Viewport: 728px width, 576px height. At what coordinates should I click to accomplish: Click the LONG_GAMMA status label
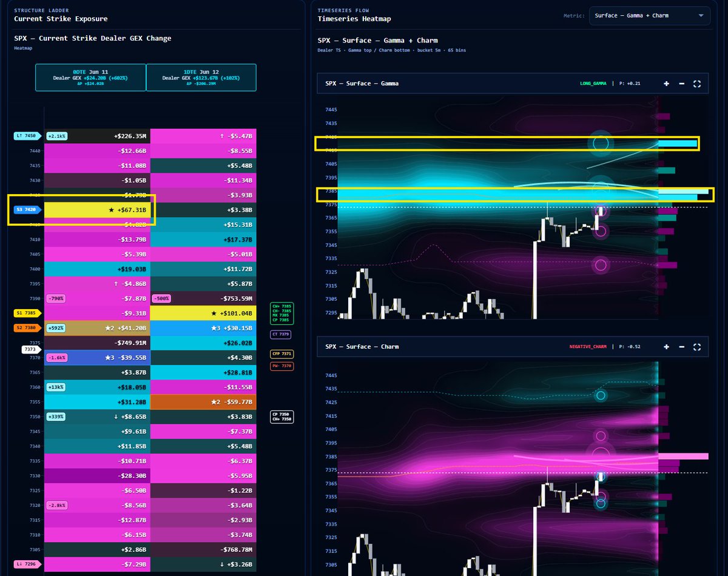click(x=592, y=84)
